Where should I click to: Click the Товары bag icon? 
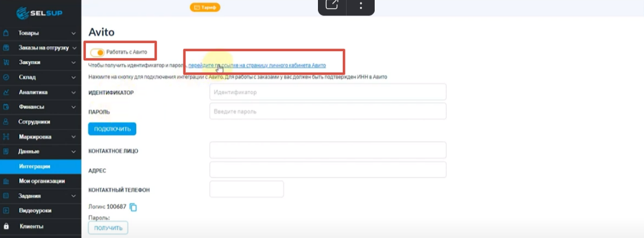6,33
